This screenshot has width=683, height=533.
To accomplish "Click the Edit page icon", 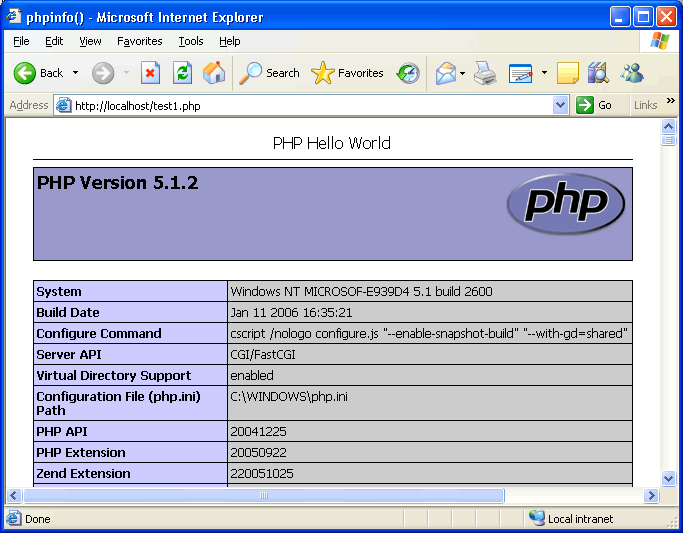I will (521, 73).
